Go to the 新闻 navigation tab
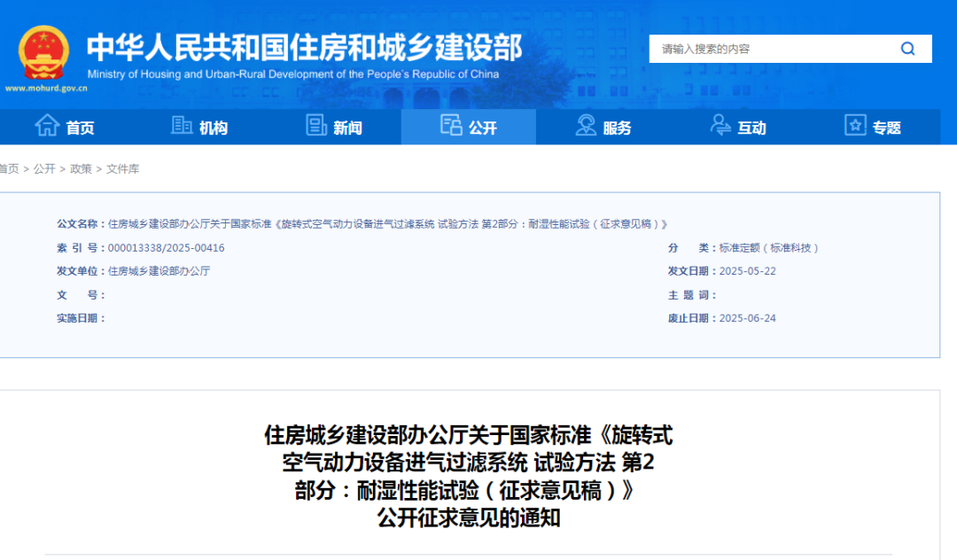957x560 pixels. tap(334, 127)
